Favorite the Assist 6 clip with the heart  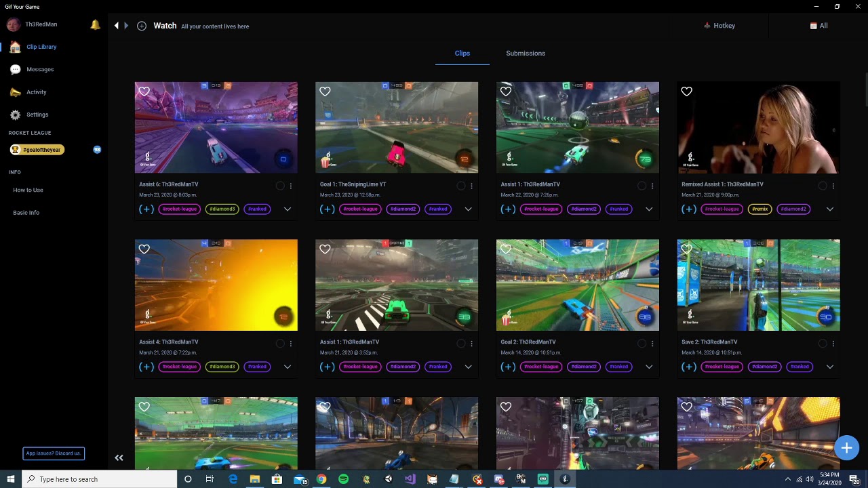[x=144, y=91]
